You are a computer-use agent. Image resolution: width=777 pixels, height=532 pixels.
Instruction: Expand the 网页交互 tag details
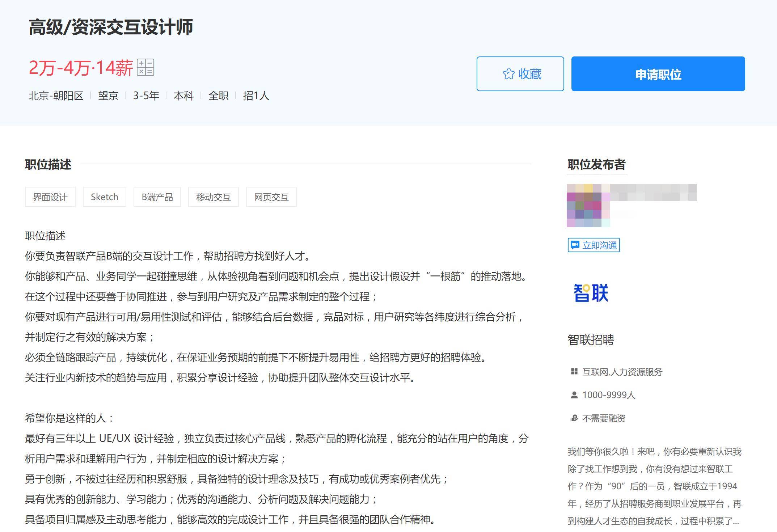click(271, 197)
